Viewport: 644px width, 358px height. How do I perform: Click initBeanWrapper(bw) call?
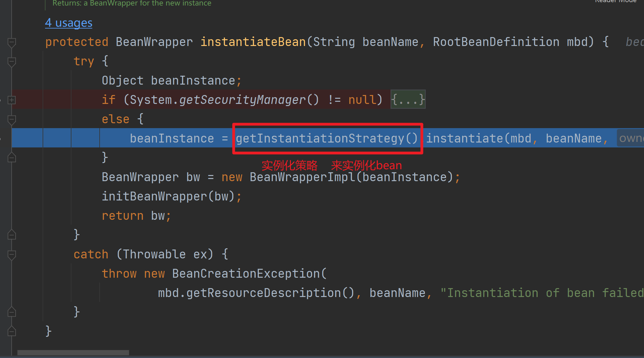168,196
